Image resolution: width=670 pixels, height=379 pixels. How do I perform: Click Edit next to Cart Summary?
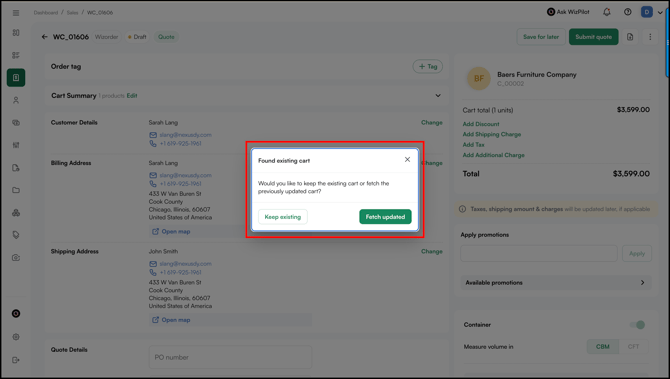click(x=132, y=96)
